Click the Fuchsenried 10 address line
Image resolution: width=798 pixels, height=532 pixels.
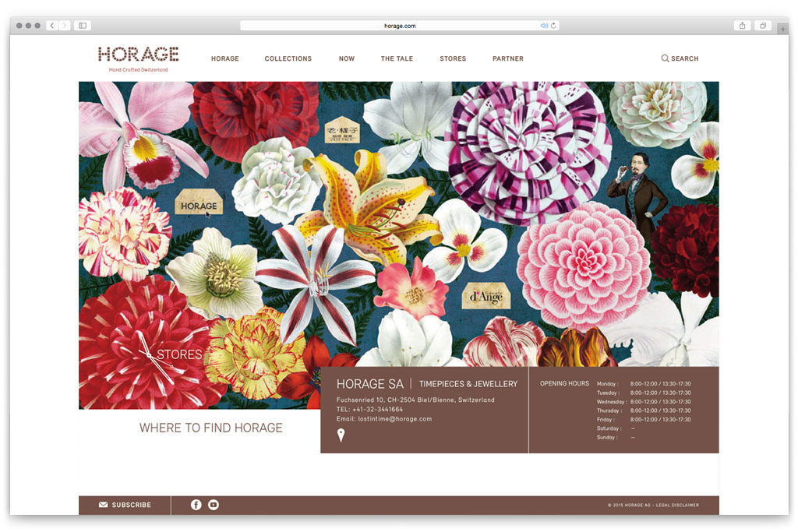click(415, 400)
